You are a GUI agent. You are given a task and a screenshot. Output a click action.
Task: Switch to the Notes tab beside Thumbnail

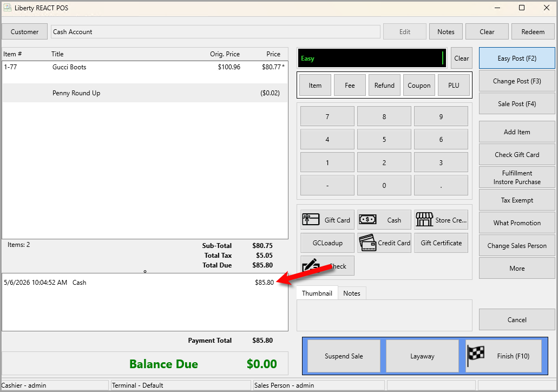tap(352, 293)
